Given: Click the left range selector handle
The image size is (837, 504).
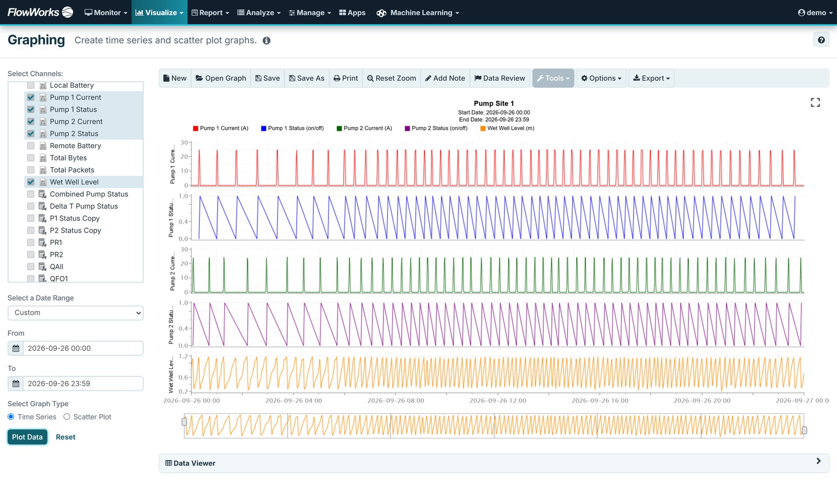Looking at the screenshot, I should tap(184, 422).
